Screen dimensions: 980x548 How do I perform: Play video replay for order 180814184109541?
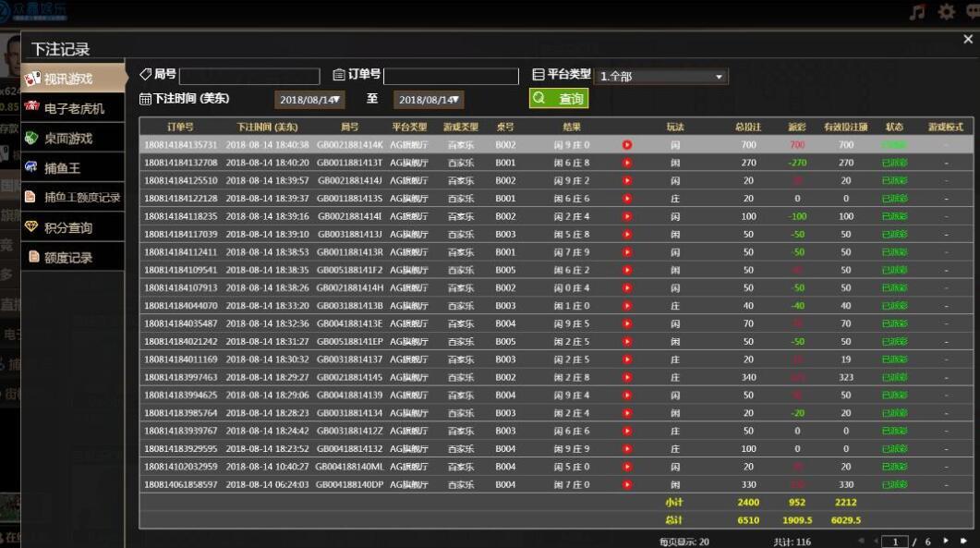click(627, 270)
